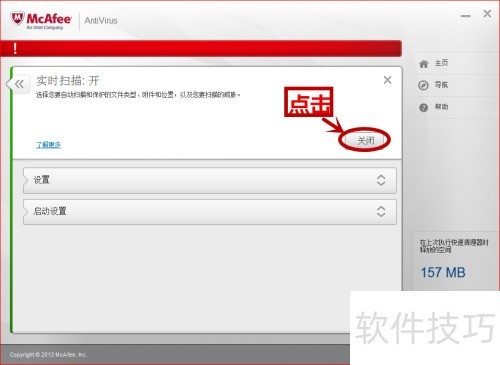The image size is (500, 365).
Task: Click the Home house icon
Action: click(x=423, y=64)
